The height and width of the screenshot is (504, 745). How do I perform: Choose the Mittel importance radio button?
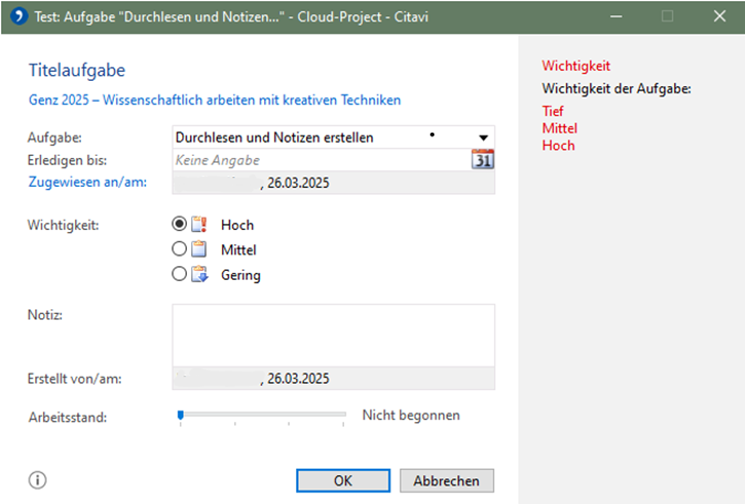(180, 250)
